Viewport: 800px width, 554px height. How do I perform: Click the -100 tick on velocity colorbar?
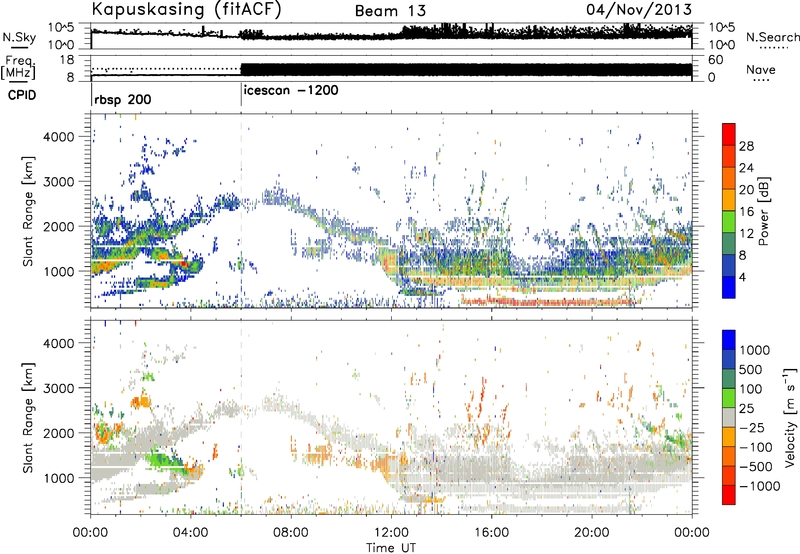click(755, 447)
